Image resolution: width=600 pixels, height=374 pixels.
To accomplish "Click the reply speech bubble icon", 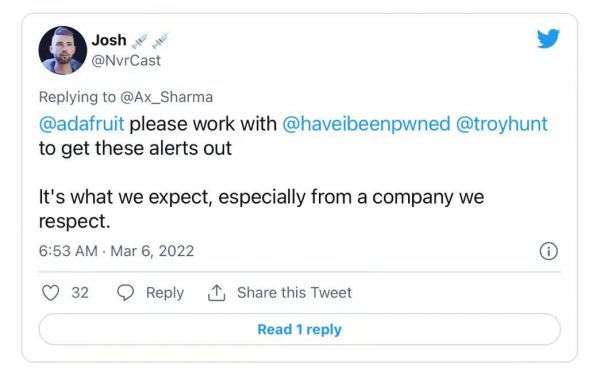I will coord(126,293).
